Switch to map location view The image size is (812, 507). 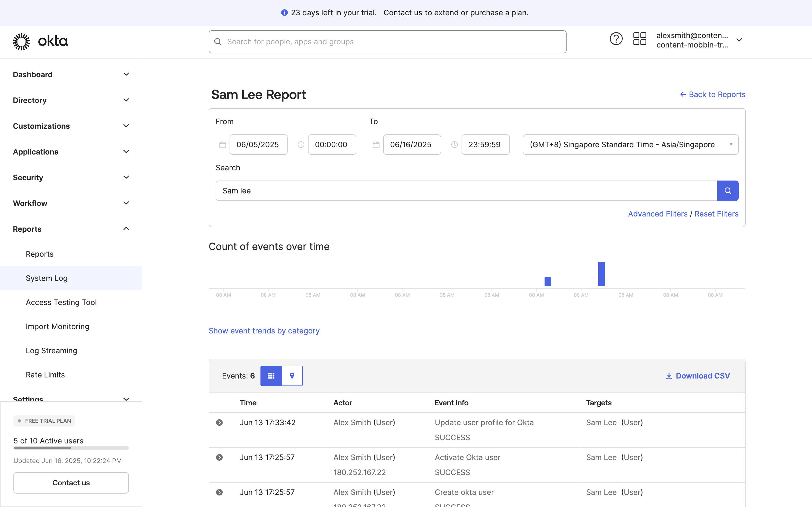tap(292, 376)
